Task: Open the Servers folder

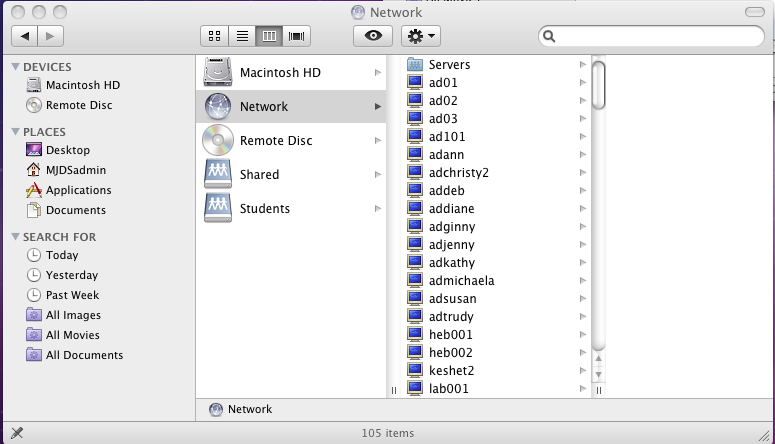Action: click(x=497, y=64)
